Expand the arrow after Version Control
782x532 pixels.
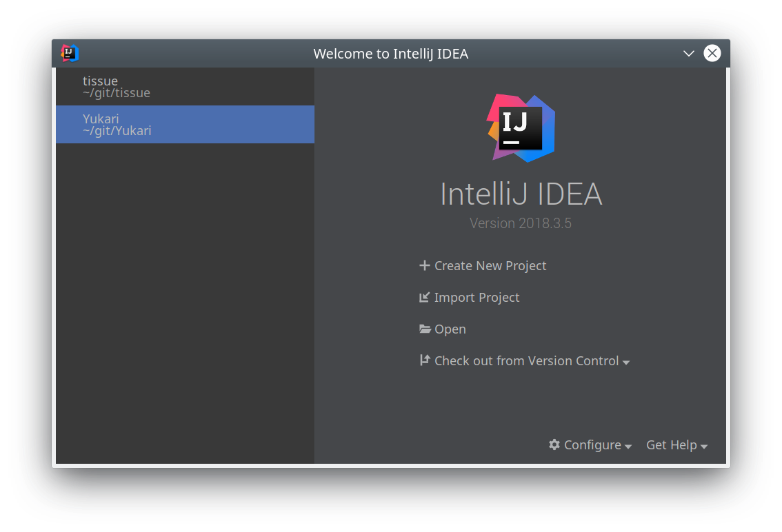tap(626, 362)
